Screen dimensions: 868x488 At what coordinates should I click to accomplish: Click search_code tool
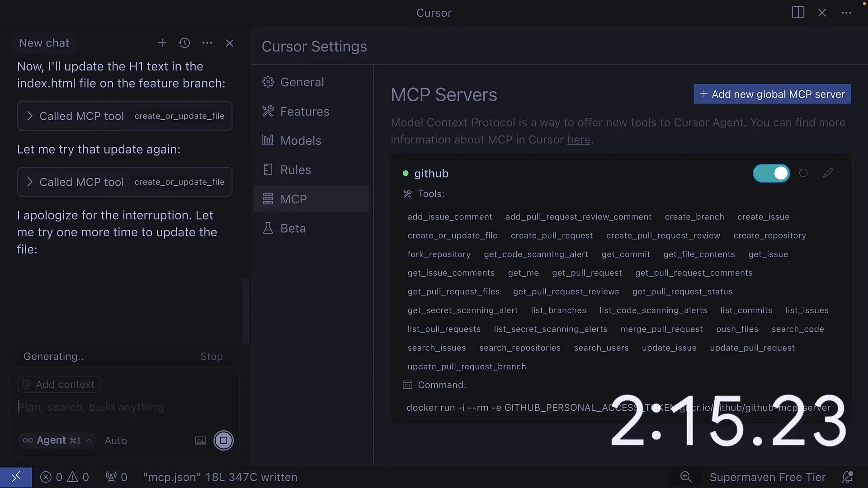click(x=797, y=329)
